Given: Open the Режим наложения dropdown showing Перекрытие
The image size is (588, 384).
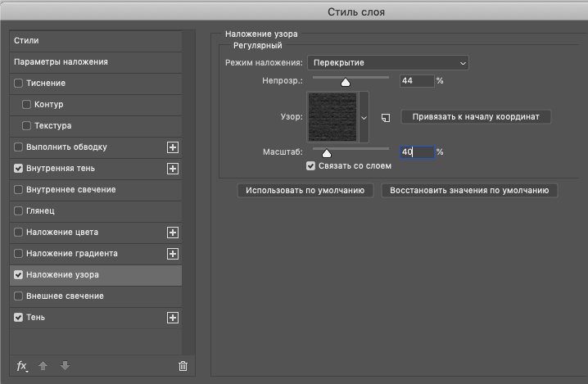Looking at the screenshot, I should 388,63.
